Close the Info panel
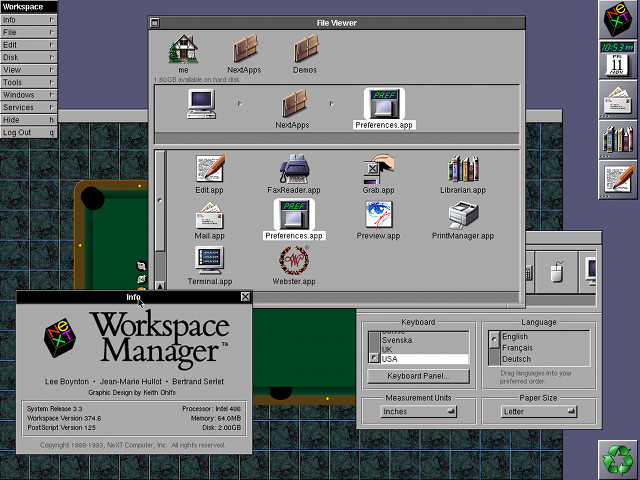The image size is (640, 480). [245, 297]
